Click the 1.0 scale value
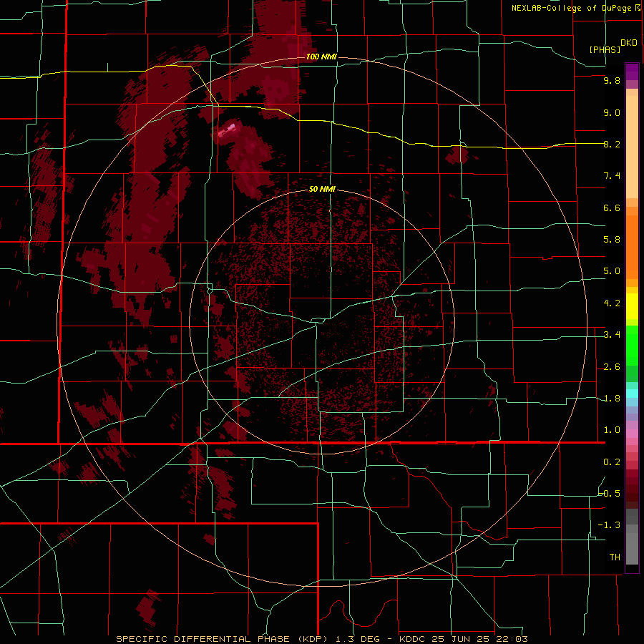This screenshot has height=644, width=644. pos(612,430)
